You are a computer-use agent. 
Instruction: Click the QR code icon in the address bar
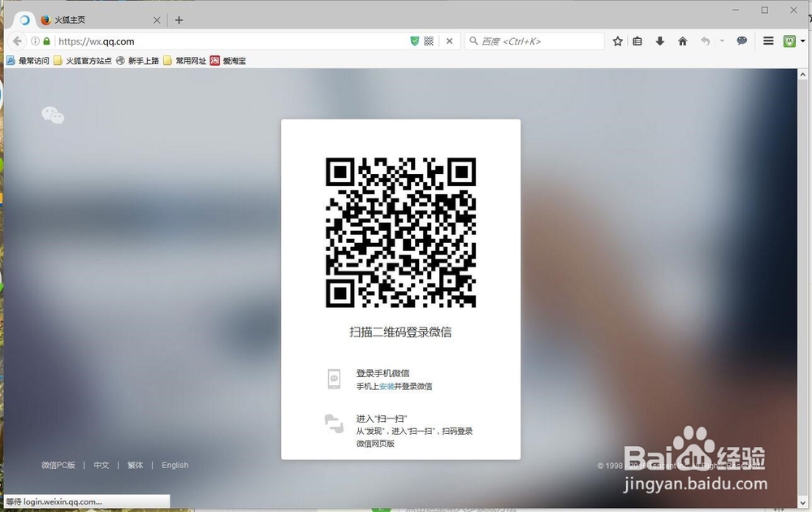428,41
